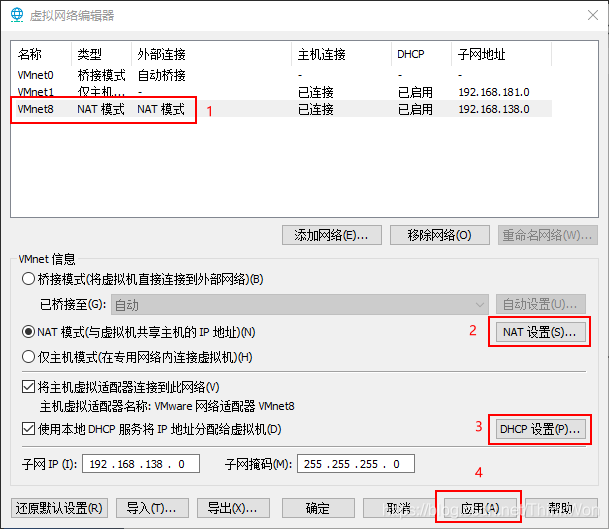Click the 确定 button
609x529 pixels.
point(318,508)
